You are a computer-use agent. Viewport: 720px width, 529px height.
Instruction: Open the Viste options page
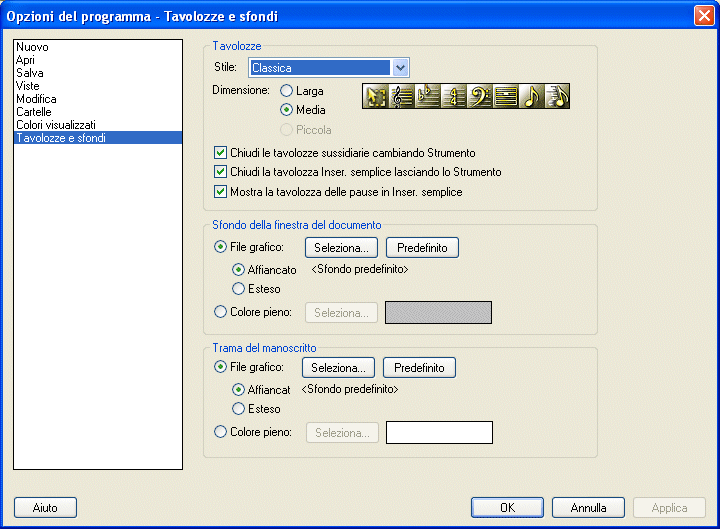[98, 86]
